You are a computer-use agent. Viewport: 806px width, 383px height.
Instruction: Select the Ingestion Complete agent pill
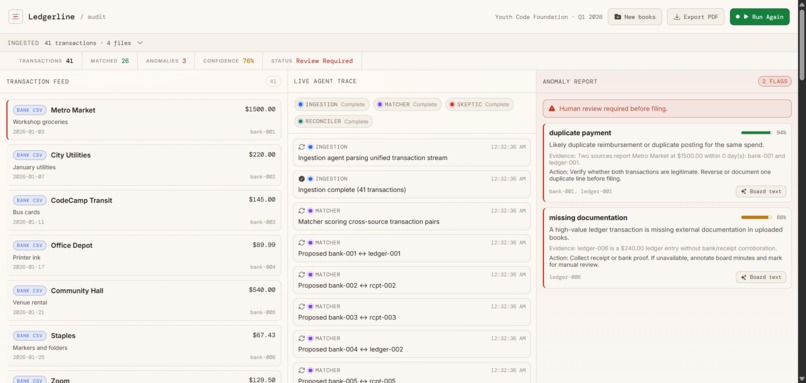click(332, 104)
